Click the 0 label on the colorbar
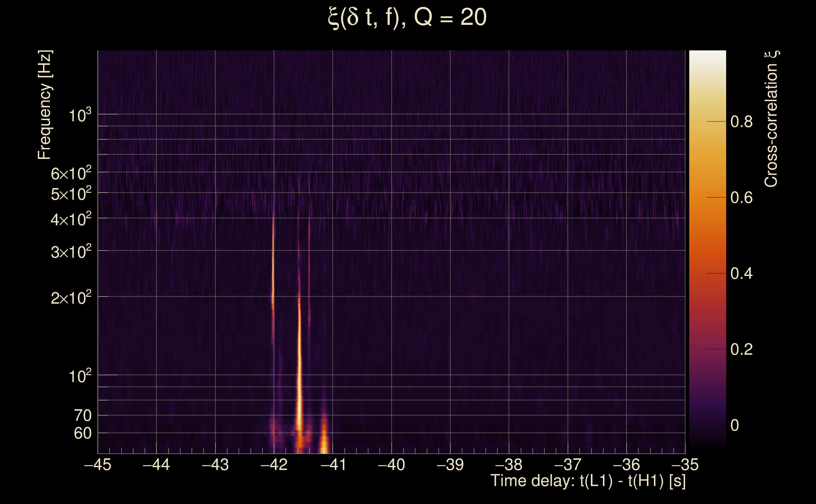816x504 pixels. [735, 426]
